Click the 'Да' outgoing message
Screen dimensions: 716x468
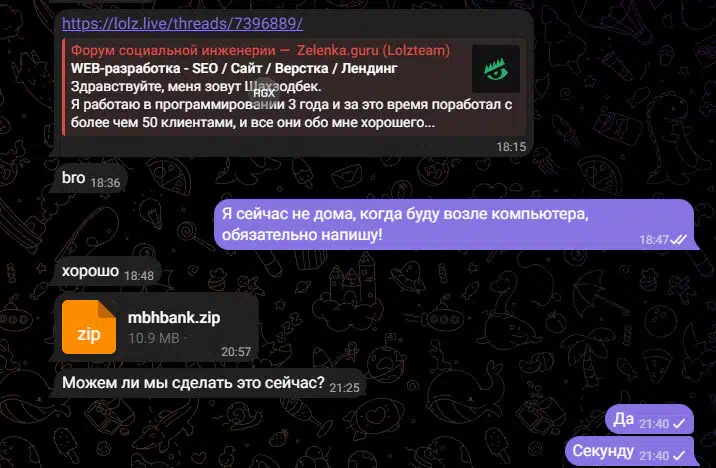coord(649,419)
